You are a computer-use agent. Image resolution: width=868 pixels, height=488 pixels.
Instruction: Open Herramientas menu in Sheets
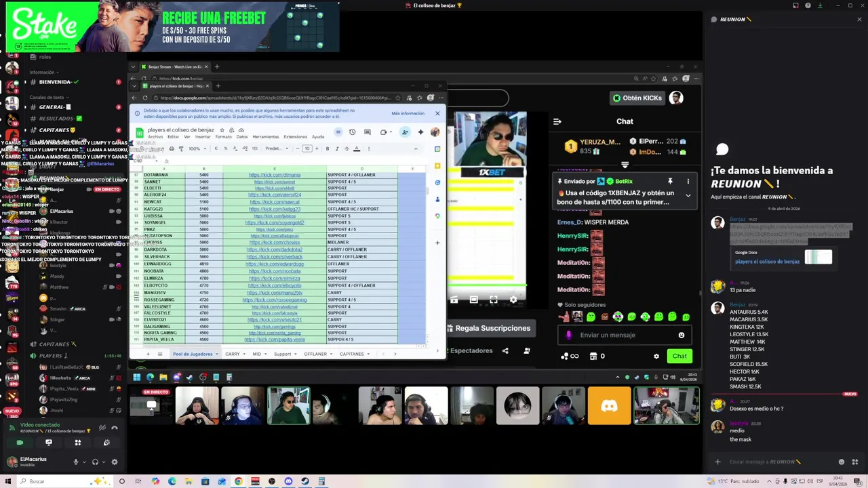coord(265,137)
